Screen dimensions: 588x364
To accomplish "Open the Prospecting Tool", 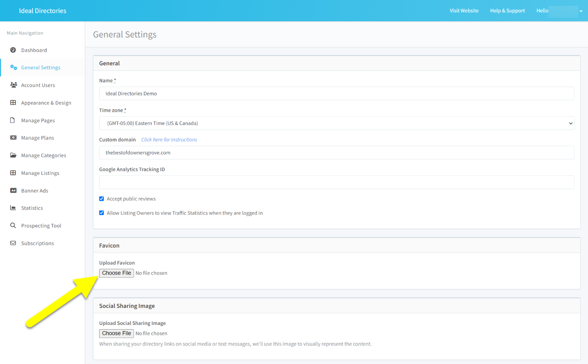I will [x=41, y=226].
